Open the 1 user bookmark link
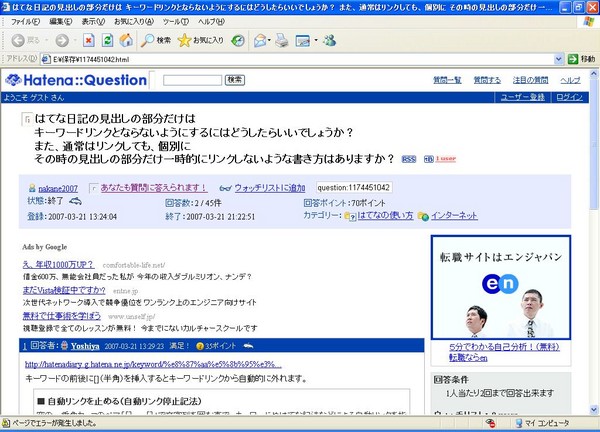Viewport: 600px width, 432px height. coord(445,159)
